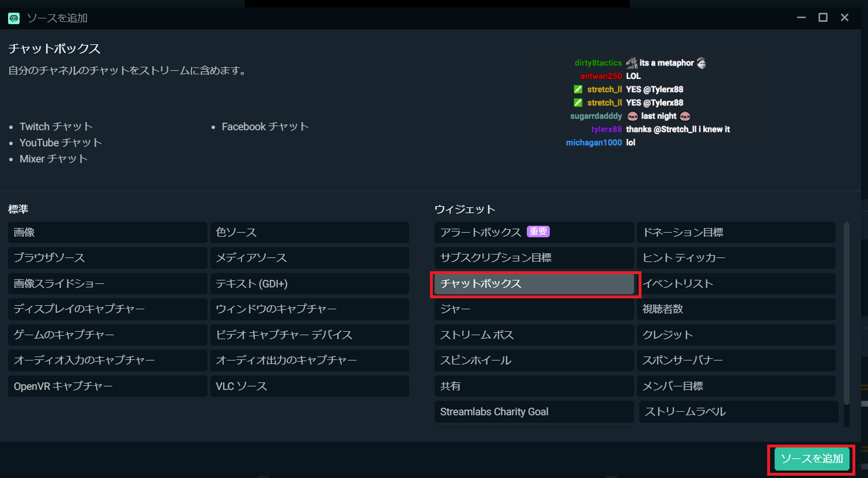
Task: Click the Streamlabs app icon in title bar
Action: (13, 18)
